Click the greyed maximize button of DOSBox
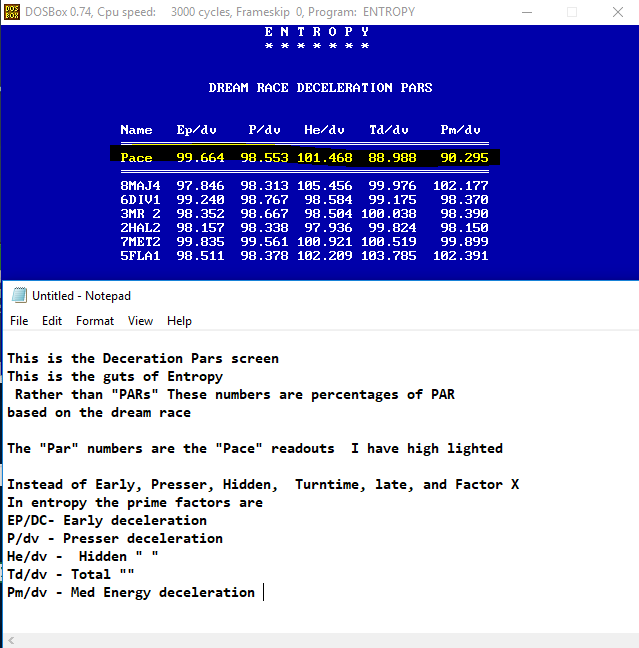639x648 pixels. coord(572,12)
